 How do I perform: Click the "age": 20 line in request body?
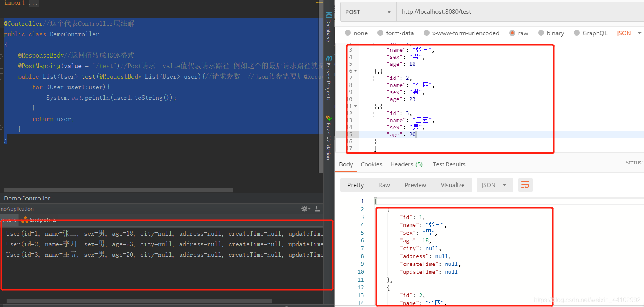point(401,134)
